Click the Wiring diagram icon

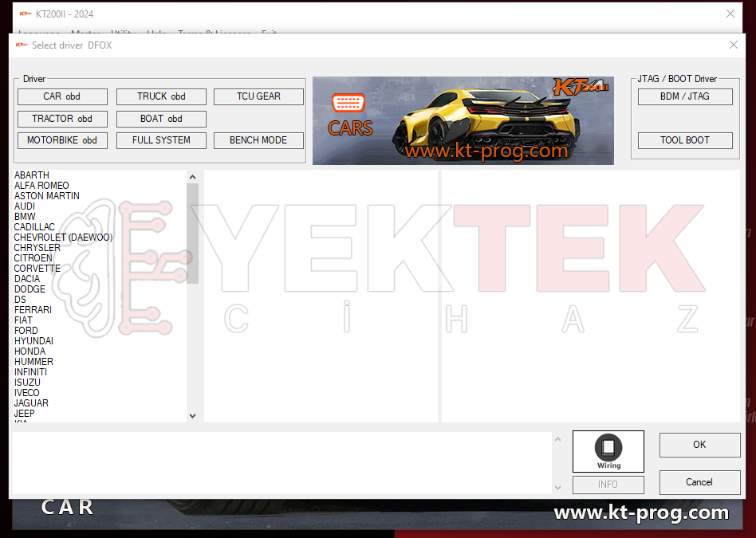pyautogui.click(x=608, y=451)
